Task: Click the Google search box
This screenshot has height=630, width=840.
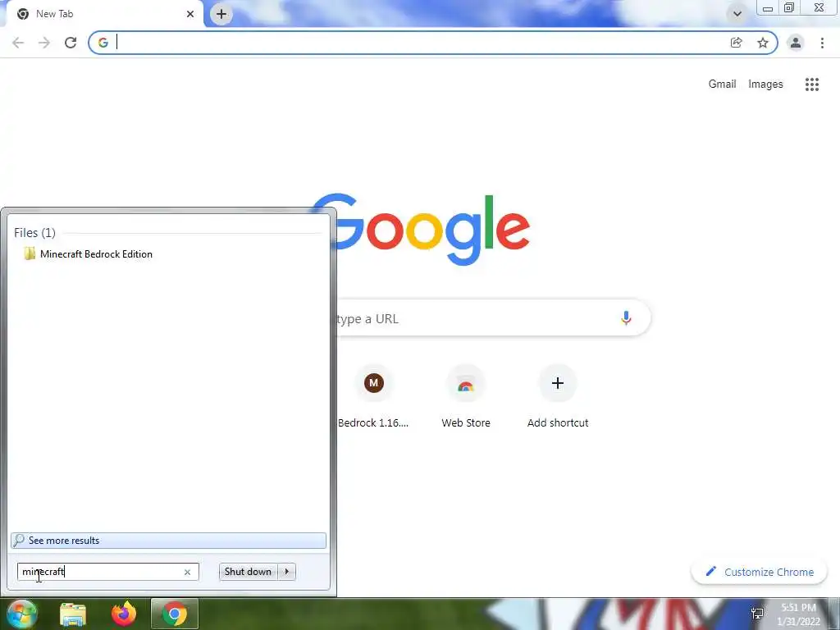Action: pos(493,318)
